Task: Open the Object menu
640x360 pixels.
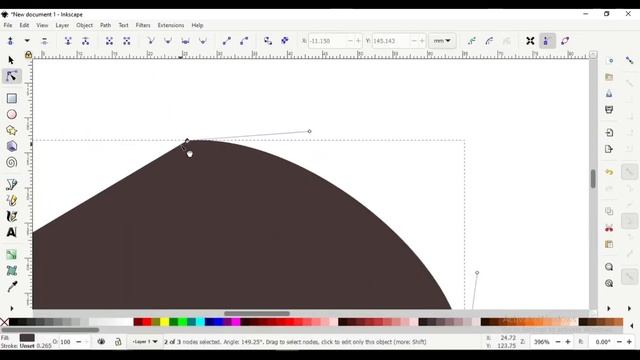Action: (84, 25)
